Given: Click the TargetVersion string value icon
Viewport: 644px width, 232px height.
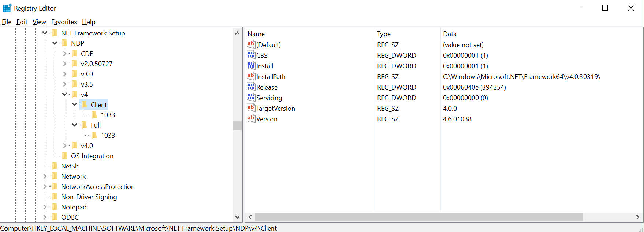Looking at the screenshot, I should (251, 108).
